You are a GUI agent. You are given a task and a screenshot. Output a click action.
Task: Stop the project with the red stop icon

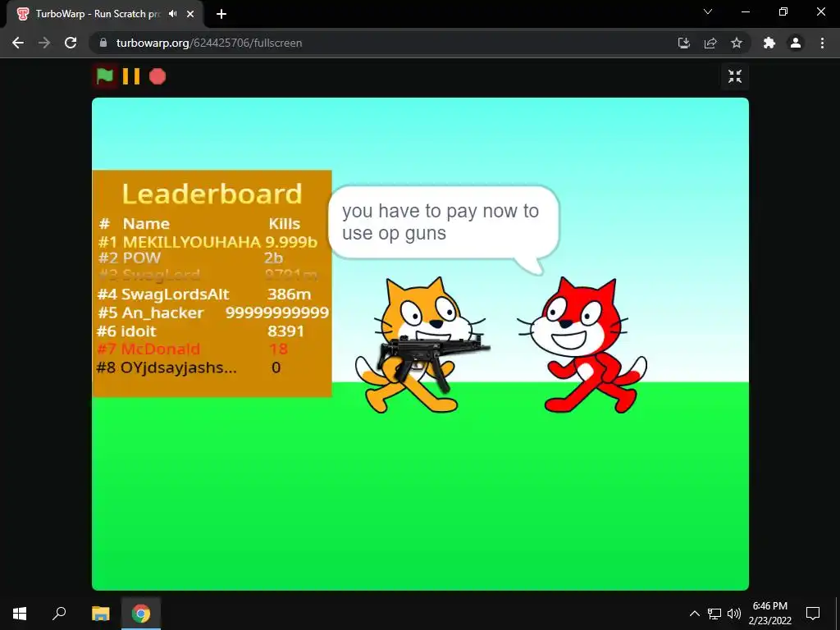(157, 76)
